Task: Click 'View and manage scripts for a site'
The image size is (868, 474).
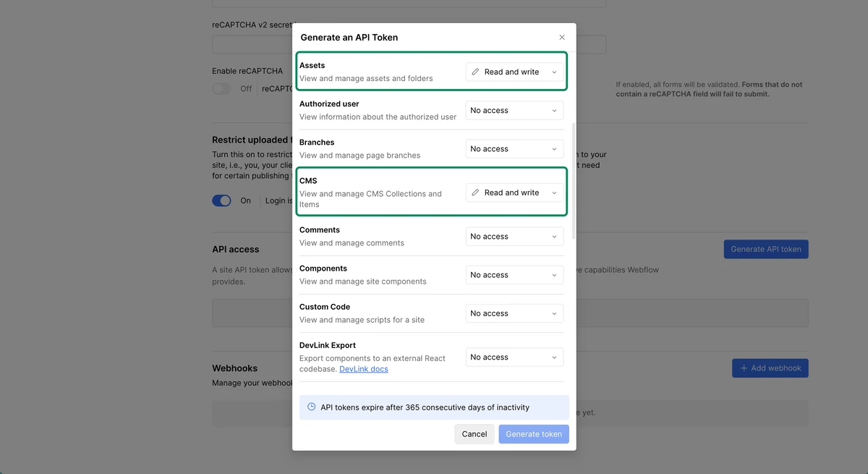Action: click(x=362, y=319)
